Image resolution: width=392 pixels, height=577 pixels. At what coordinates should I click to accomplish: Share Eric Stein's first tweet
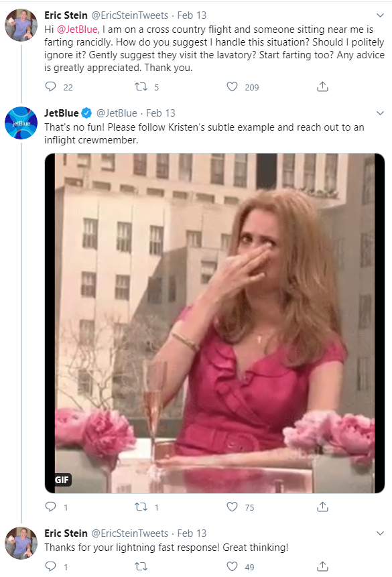[x=322, y=86]
